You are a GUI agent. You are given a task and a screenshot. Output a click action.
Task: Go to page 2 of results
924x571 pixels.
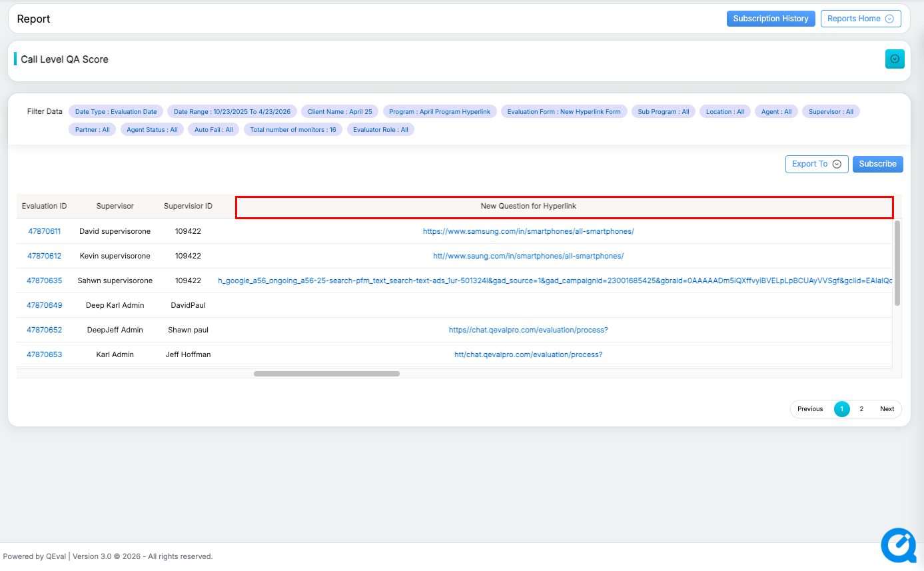(x=861, y=409)
